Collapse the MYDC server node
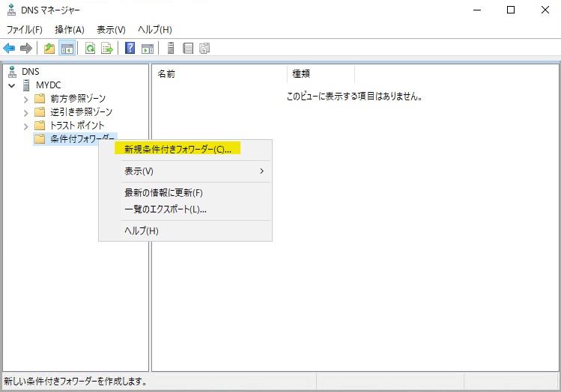Screen dimensions: 561x392 12,85
